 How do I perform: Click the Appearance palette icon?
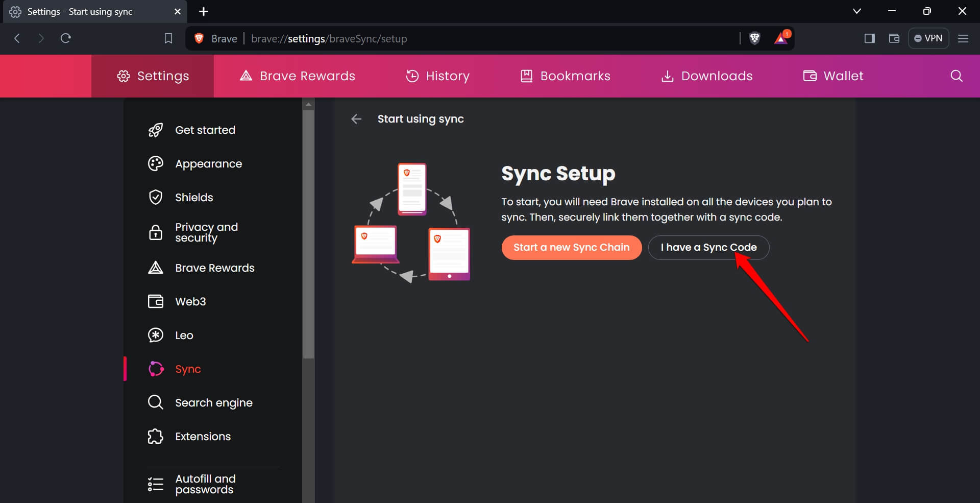click(156, 164)
